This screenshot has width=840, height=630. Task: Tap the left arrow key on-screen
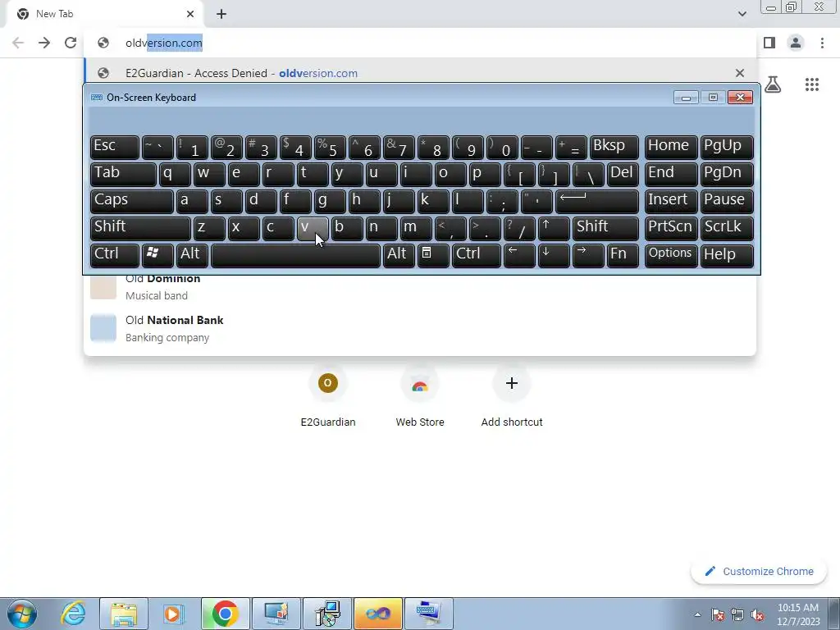(x=519, y=255)
